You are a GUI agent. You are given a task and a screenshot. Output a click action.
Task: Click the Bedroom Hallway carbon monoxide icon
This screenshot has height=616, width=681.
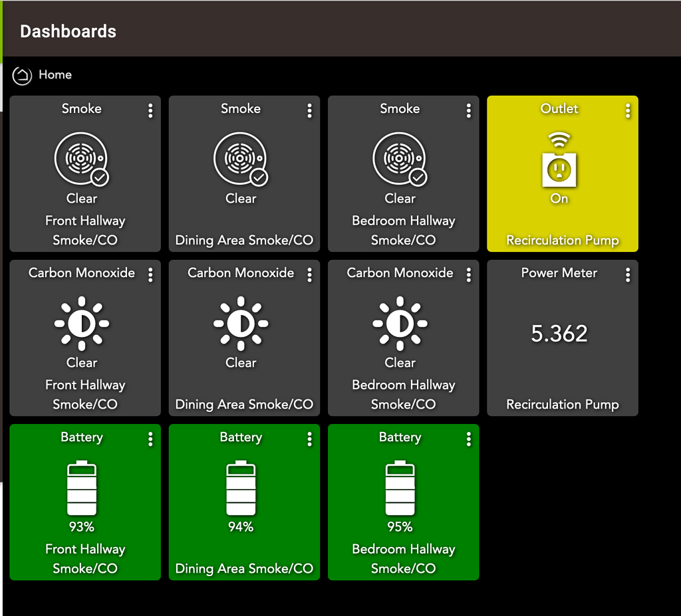tap(400, 324)
